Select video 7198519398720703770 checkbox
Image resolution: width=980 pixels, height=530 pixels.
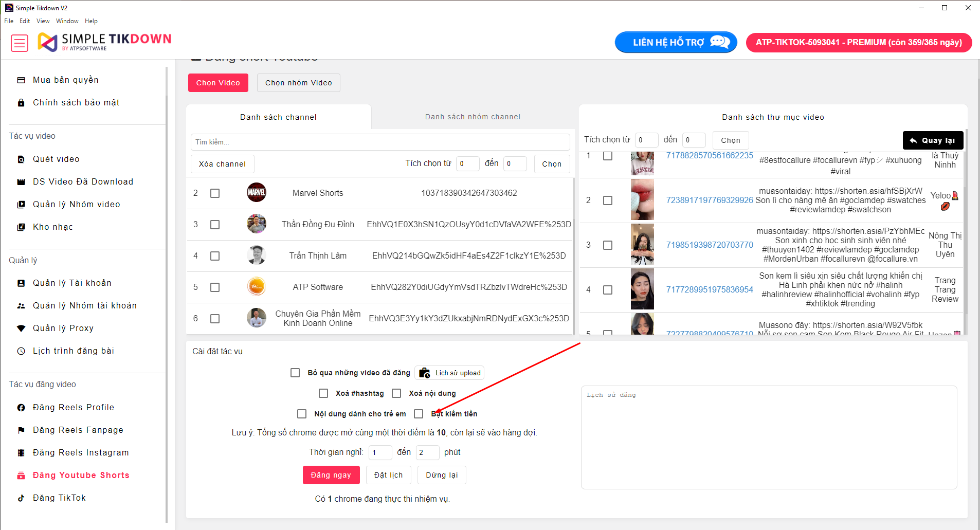point(608,245)
